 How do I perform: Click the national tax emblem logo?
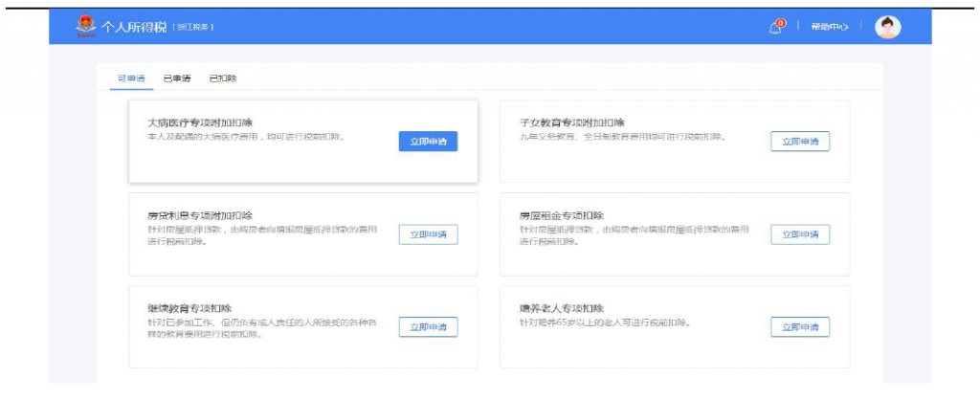pos(86,27)
